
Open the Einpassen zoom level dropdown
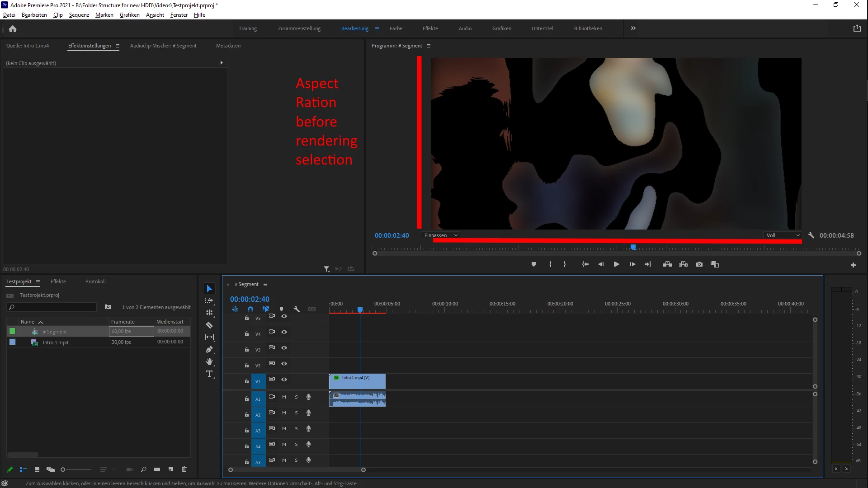point(441,235)
